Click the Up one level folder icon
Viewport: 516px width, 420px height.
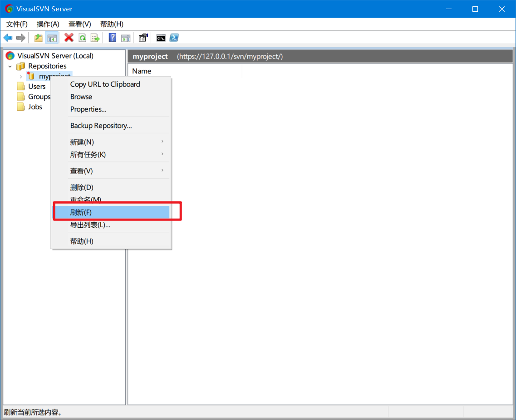(39, 38)
